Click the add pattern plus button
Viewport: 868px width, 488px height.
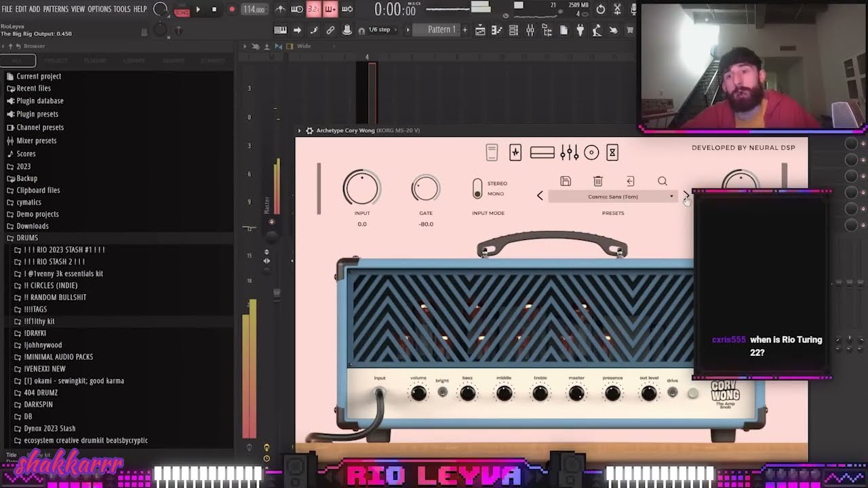click(x=465, y=30)
